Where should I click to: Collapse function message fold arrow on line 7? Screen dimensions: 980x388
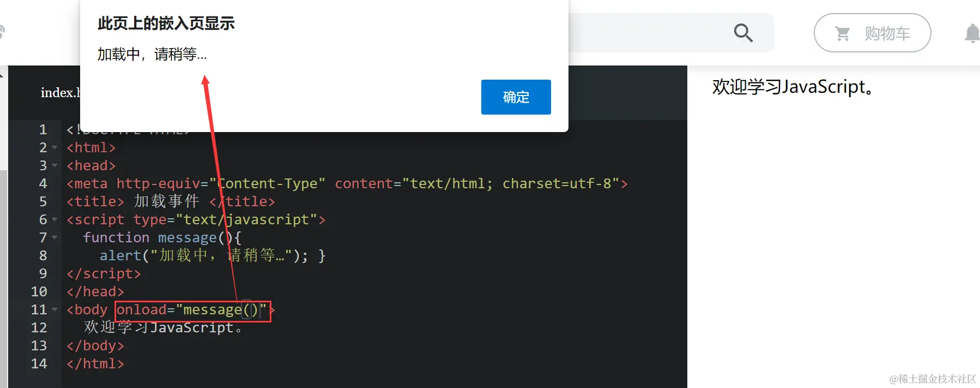click(55, 237)
